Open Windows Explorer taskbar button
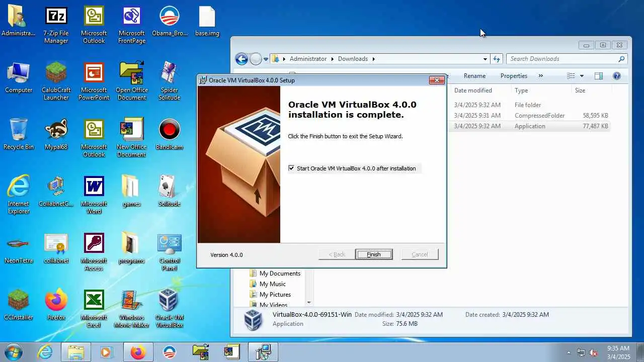644x362 pixels. click(76, 352)
